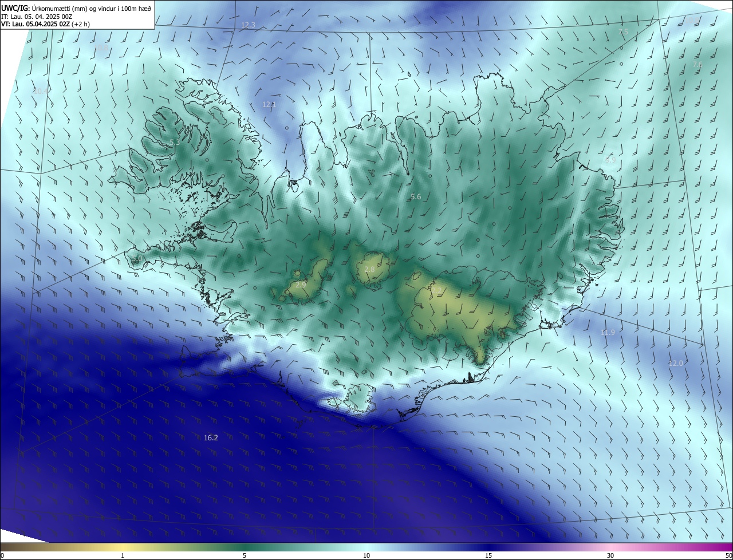
Task: Click the 30 tick on the colour scale
Action: 610,556
